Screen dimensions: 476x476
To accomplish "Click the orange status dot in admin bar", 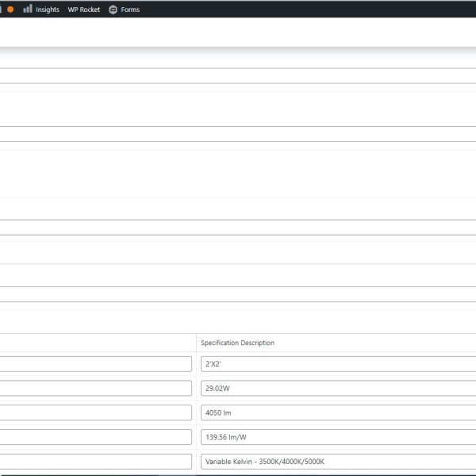I will [10, 10].
